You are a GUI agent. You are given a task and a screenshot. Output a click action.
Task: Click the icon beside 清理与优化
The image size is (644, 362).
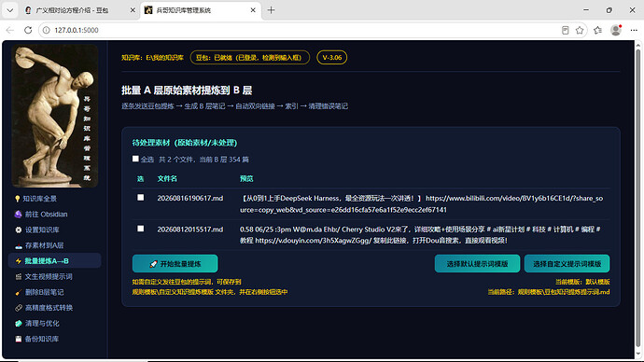click(x=19, y=324)
